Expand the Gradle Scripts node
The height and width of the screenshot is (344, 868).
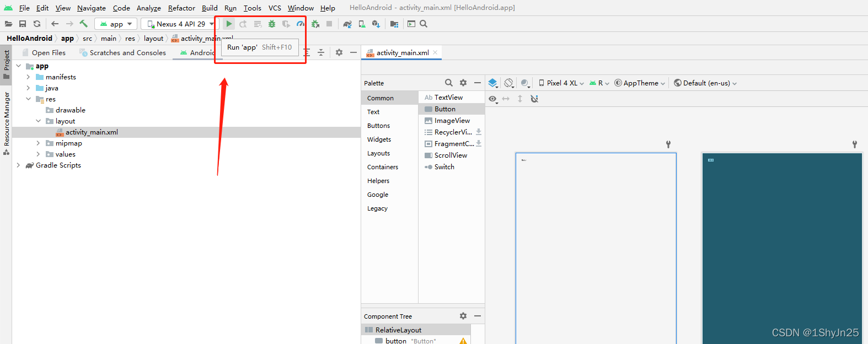coord(18,165)
